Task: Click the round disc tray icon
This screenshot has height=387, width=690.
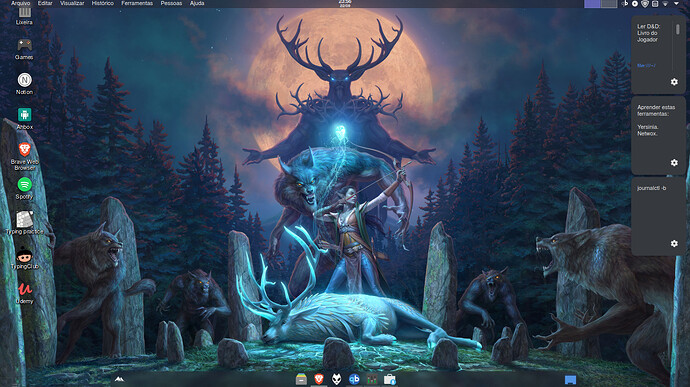Action: (635, 4)
